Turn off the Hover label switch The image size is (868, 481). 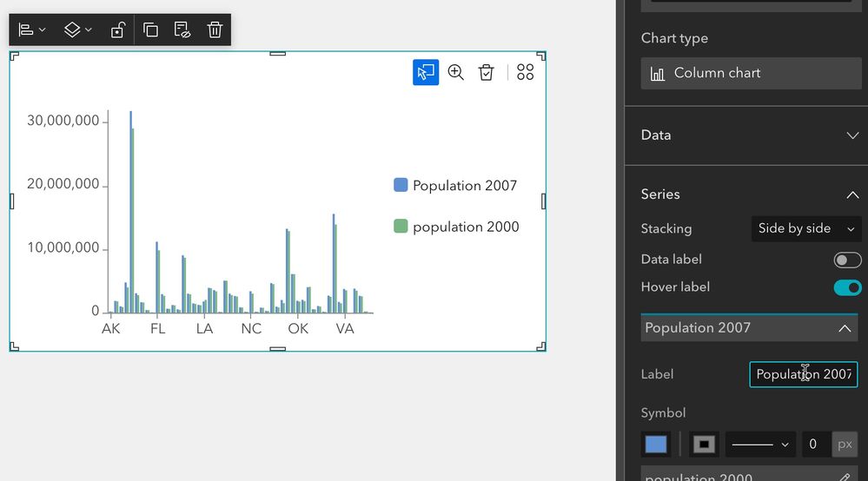point(847,287)
